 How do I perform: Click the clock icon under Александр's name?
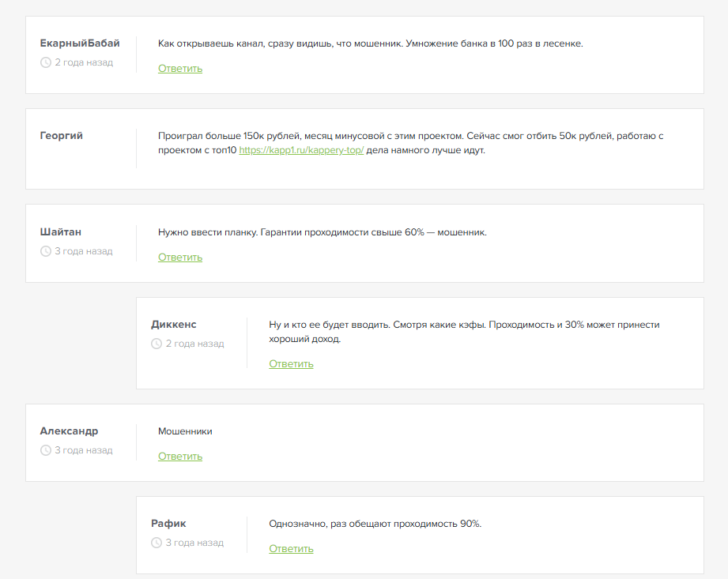tap(46, 450)
